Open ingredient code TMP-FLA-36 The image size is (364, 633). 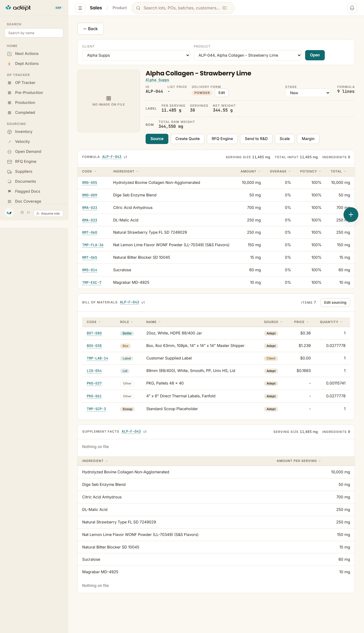pyautogui.click(x=93, y=245)
